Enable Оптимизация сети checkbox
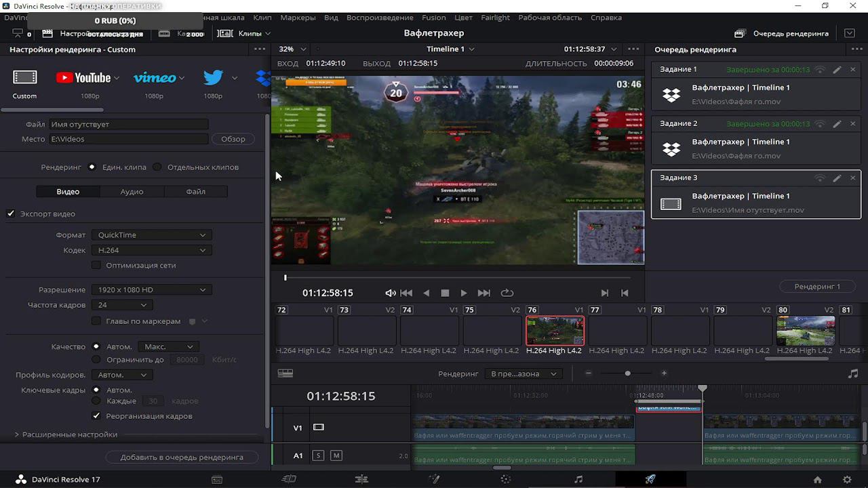The height and width of the screenshot is (488, 868). tap(96, 265)
